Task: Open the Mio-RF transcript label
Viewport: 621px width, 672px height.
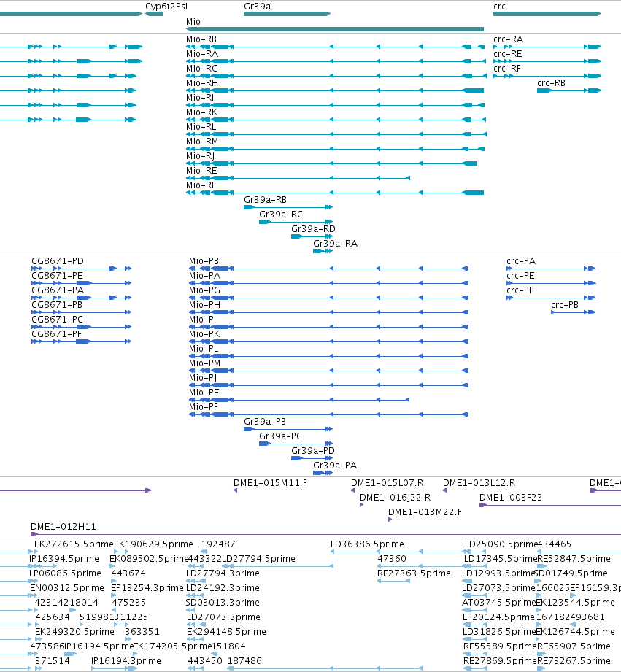Action: 201,185
